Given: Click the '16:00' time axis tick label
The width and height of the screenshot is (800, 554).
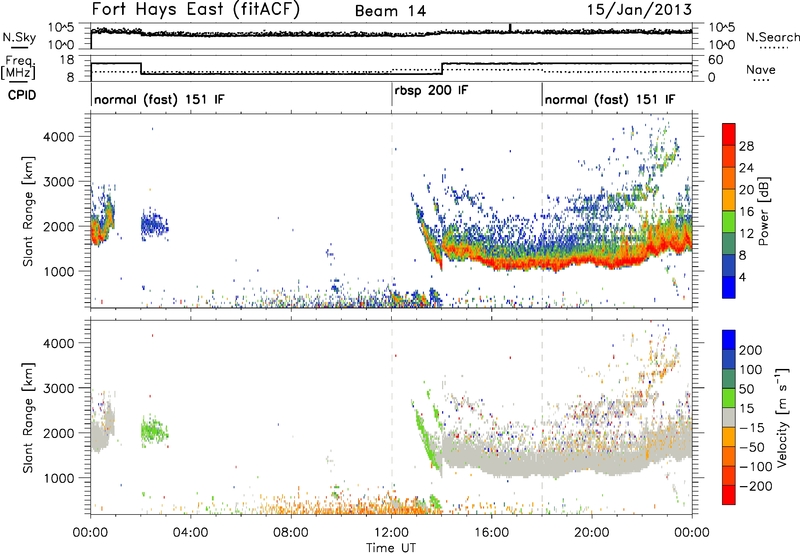Looking at the screenshot, I should 492,533.
